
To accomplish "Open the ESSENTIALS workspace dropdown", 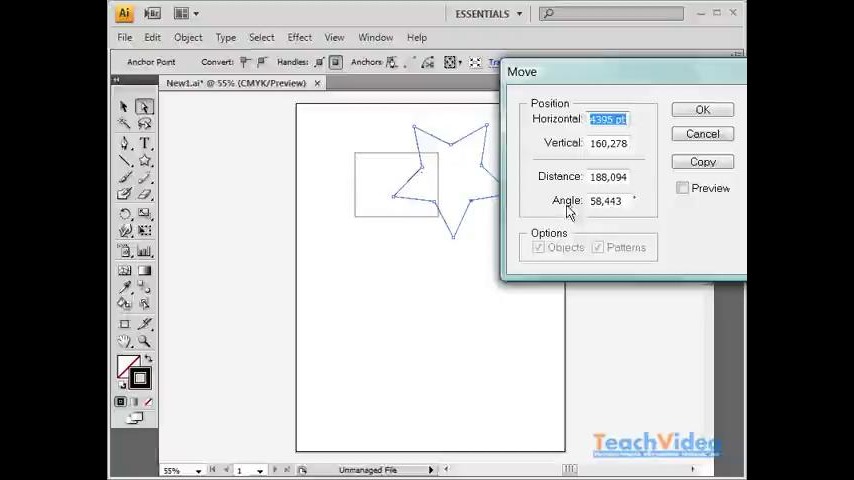I will click(x=489, y=14).
